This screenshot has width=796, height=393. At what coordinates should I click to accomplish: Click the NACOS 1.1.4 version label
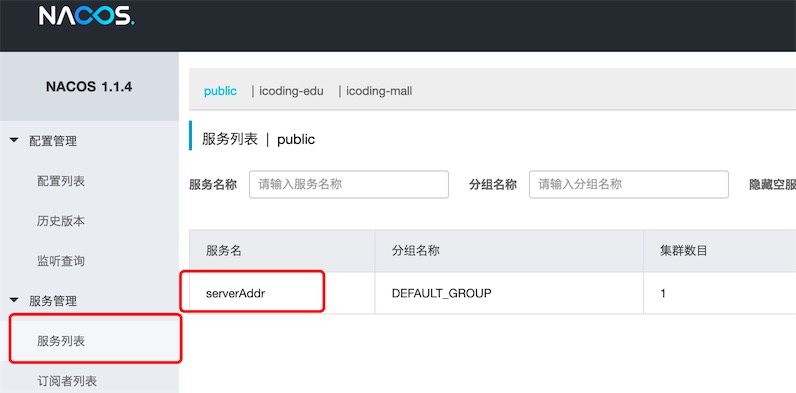[x=89, y=87]
